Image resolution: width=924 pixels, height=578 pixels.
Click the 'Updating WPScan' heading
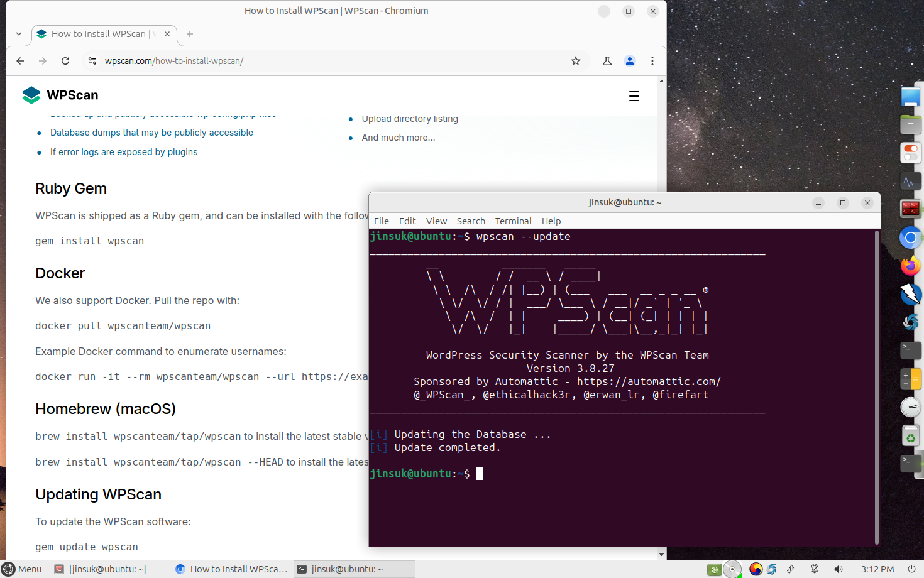pos(98,494)
